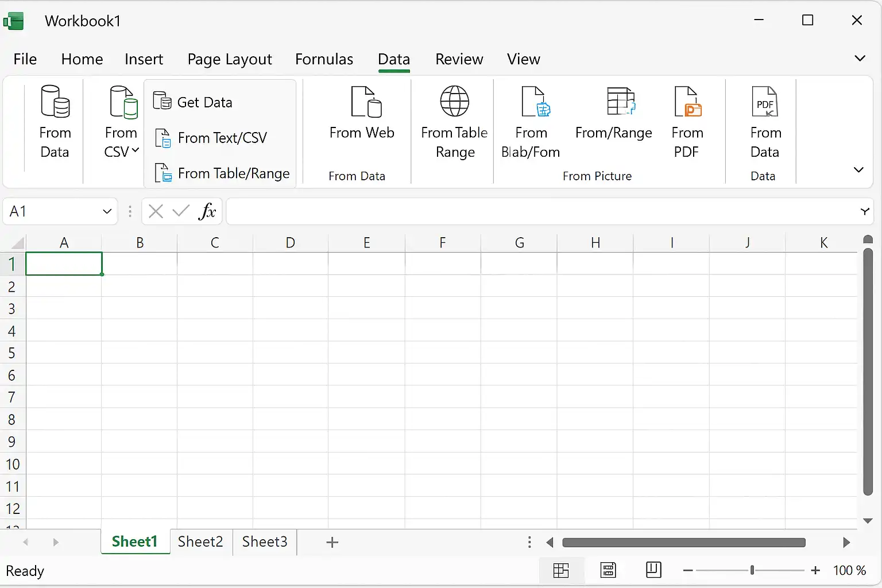Open From PDF import icon
Image resolution: width=882 pixels, height=588 pixels.
coord(688,102)
